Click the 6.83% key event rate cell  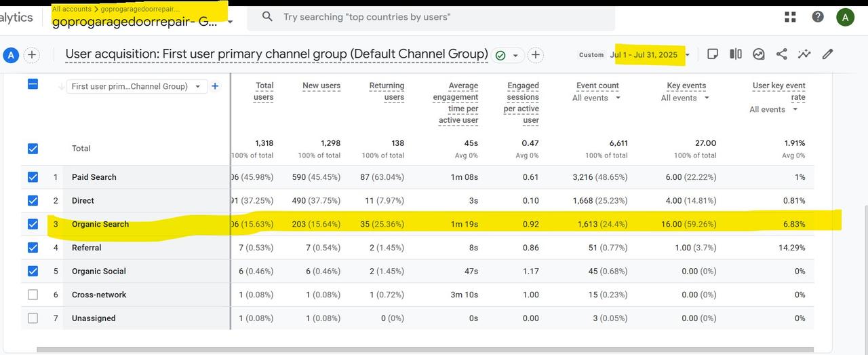(794, 224)
